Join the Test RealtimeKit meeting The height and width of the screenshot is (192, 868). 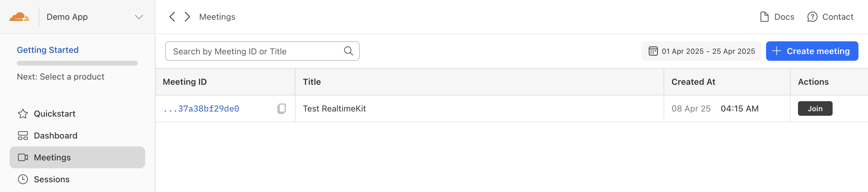815,109
